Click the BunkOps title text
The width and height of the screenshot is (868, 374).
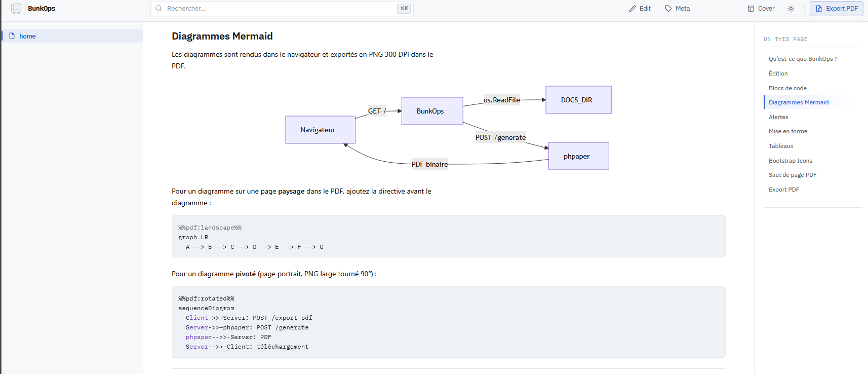point(42,9)
